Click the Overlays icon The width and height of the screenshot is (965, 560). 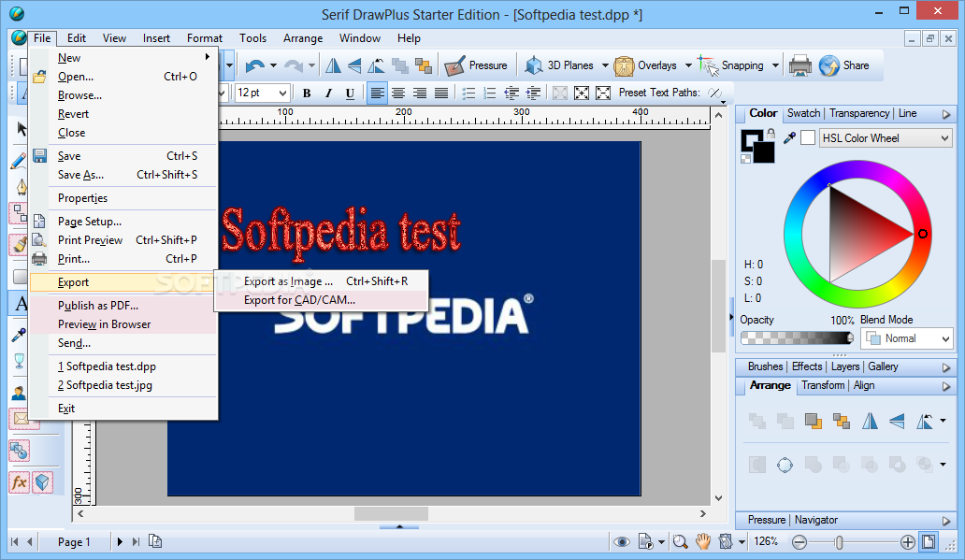coord(624,65)
